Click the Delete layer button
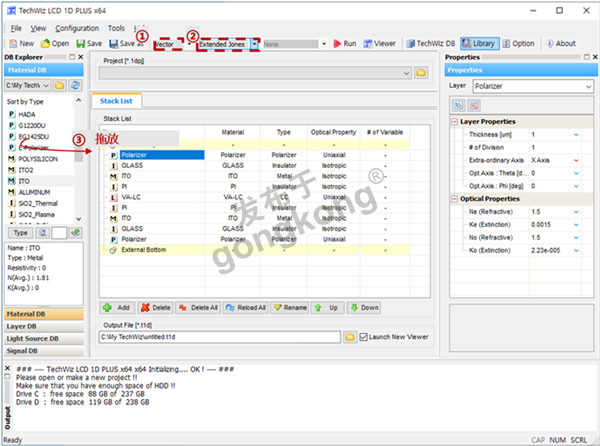 pyautogui.click(x=155, y=308)
